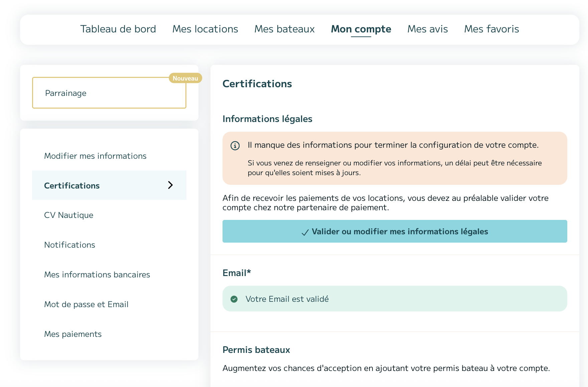Open Mes informations bancaires
The height and width of the screenshot is (387, 588).
97,275
